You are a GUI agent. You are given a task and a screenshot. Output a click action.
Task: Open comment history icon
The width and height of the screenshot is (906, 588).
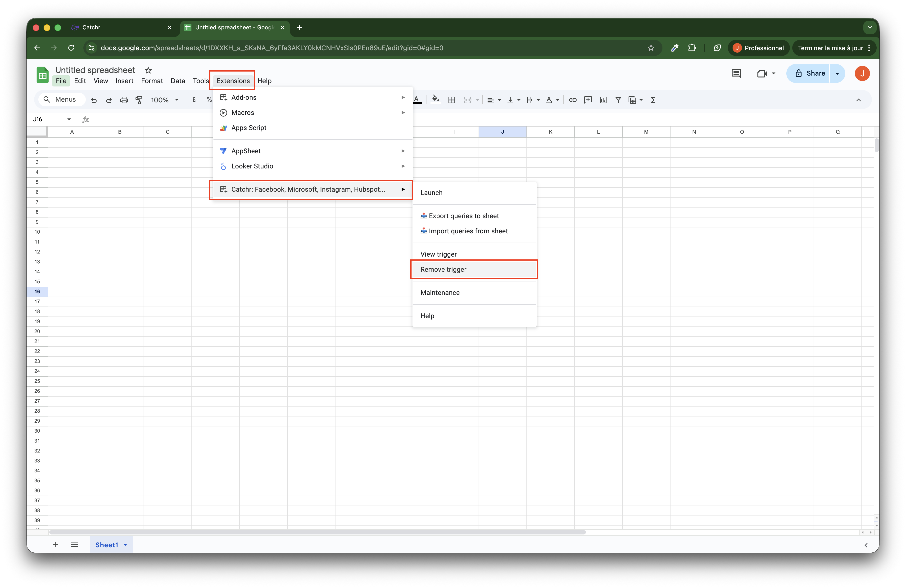click(736, 73)
